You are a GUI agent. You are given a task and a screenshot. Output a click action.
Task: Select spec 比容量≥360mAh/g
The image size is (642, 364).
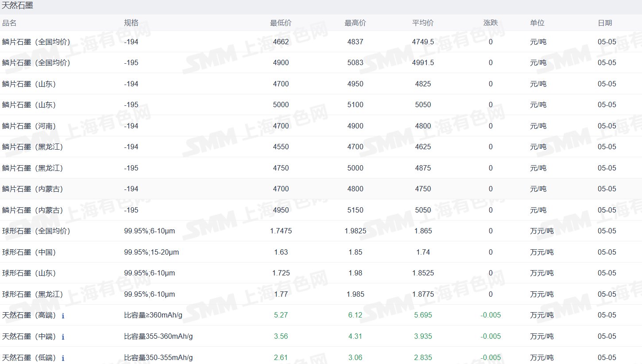(154, 315)
